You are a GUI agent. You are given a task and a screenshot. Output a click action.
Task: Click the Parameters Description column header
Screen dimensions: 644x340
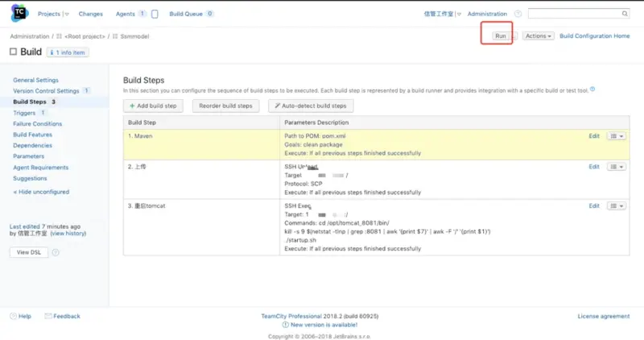[316, 122]
